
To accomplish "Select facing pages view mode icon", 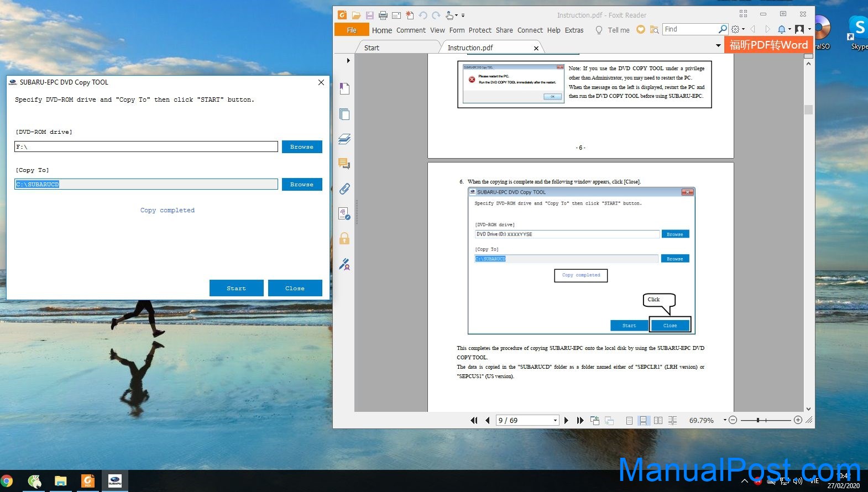I will coord(658,420).
